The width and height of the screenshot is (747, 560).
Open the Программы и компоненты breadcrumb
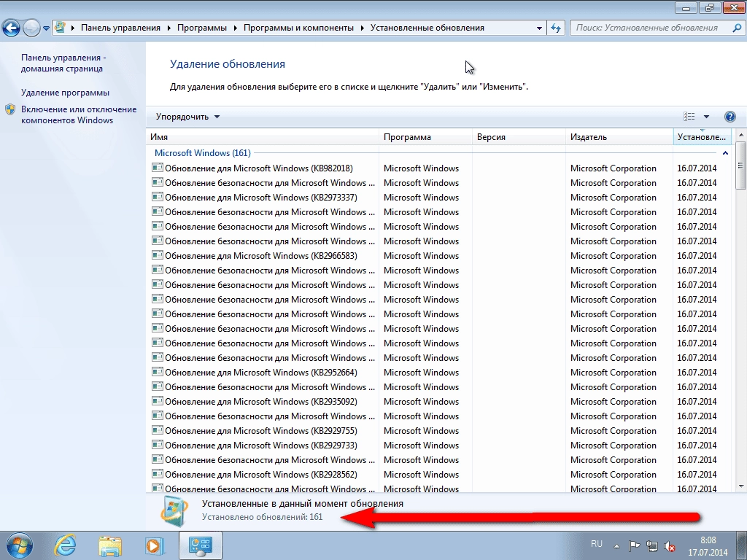tap(298, 28)
